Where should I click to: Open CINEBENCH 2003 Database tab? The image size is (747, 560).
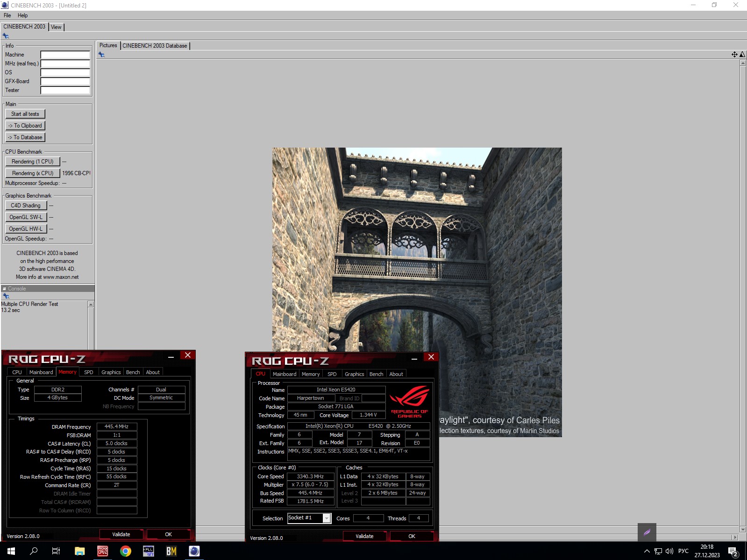[155, 46]
